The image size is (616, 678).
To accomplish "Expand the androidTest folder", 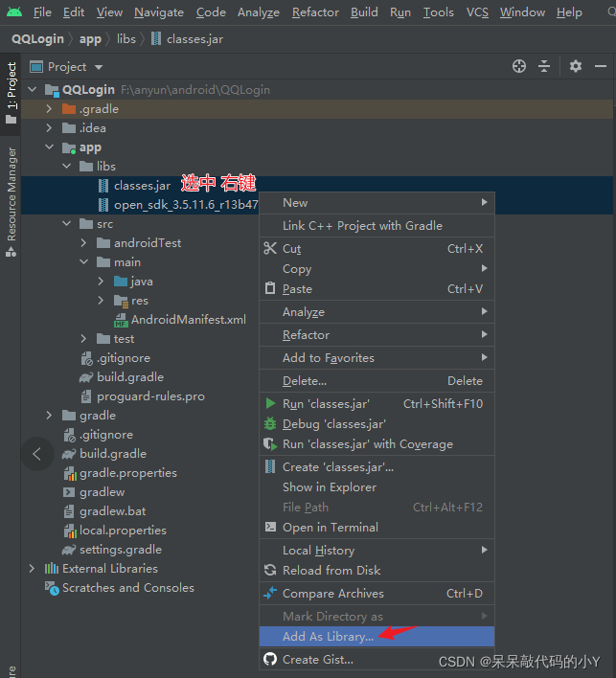I will coord(83,242).
